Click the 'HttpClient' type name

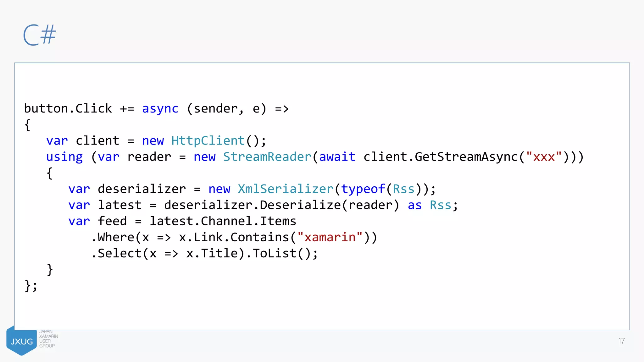208,140
